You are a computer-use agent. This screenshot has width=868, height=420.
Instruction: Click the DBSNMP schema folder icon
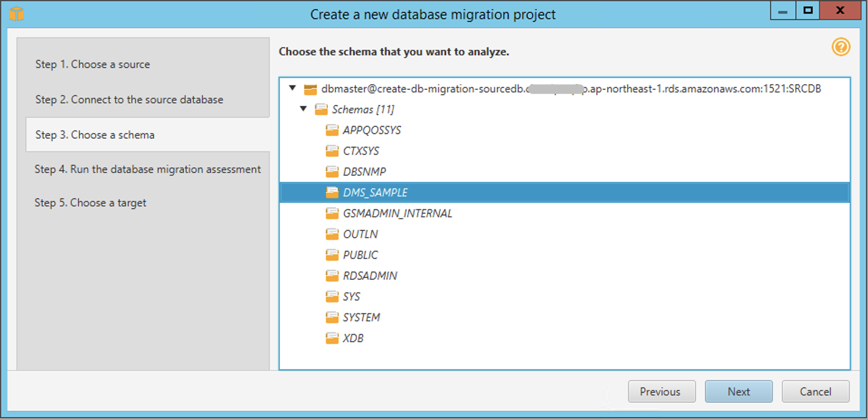tap(332, 172)
